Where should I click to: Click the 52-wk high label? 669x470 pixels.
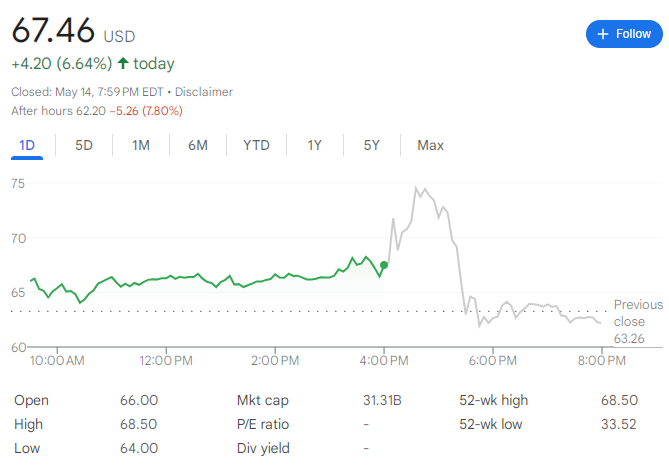(x=494, y=400)
